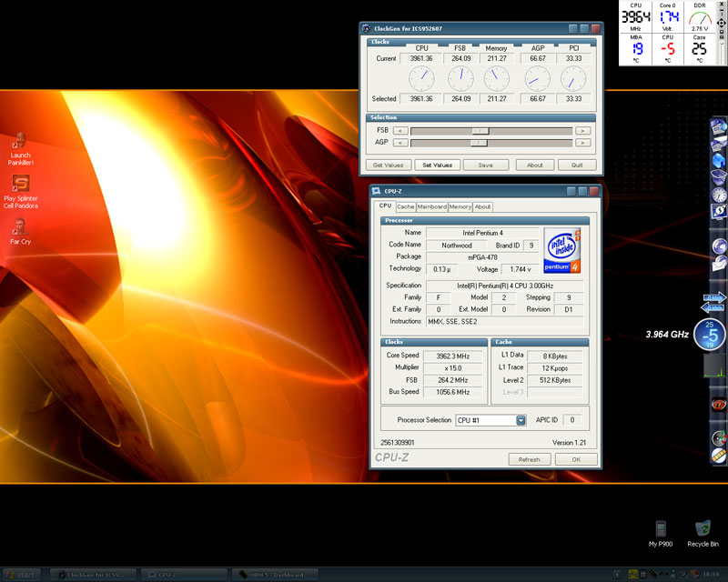Click Get Values in ClockGen
Screen dimensions: 728x582
coord(389,165)
